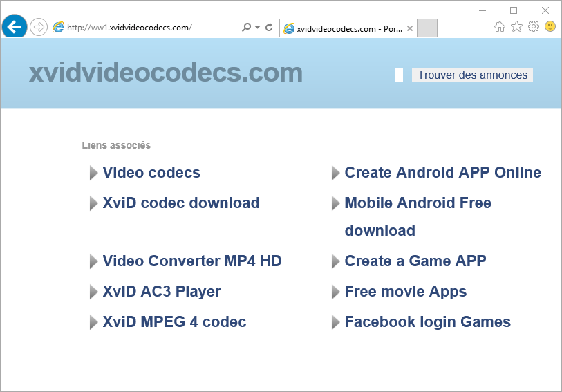
Task: Click the arrow bullet beside XviD AC3 Player
Action: [x=93, y=292]
